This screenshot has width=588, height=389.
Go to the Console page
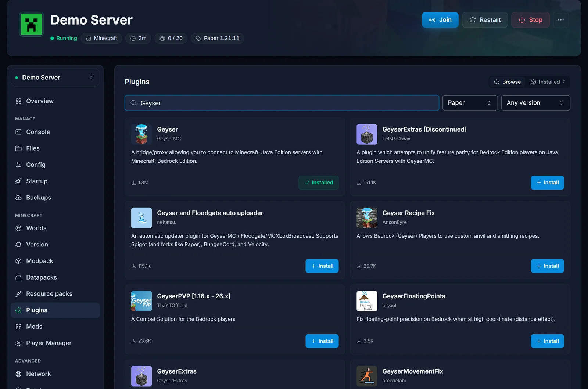coord(55,132)
